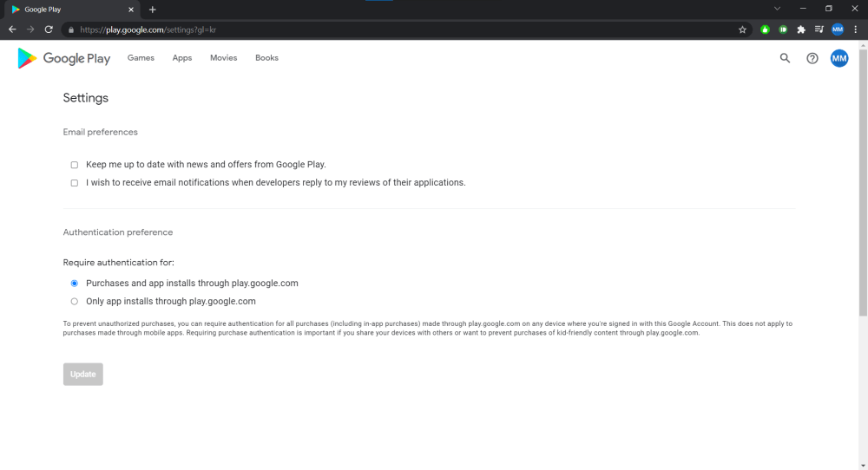The height and width of the screenshot is (470, 868).
Task: Click the Google Play logo
Action: pos(63,58)
